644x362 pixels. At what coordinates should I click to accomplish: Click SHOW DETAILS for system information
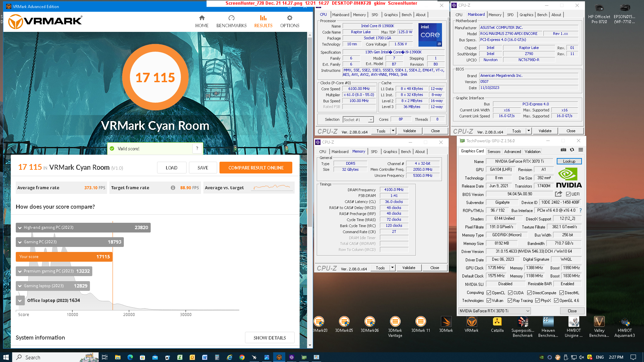tap(269, 338)
